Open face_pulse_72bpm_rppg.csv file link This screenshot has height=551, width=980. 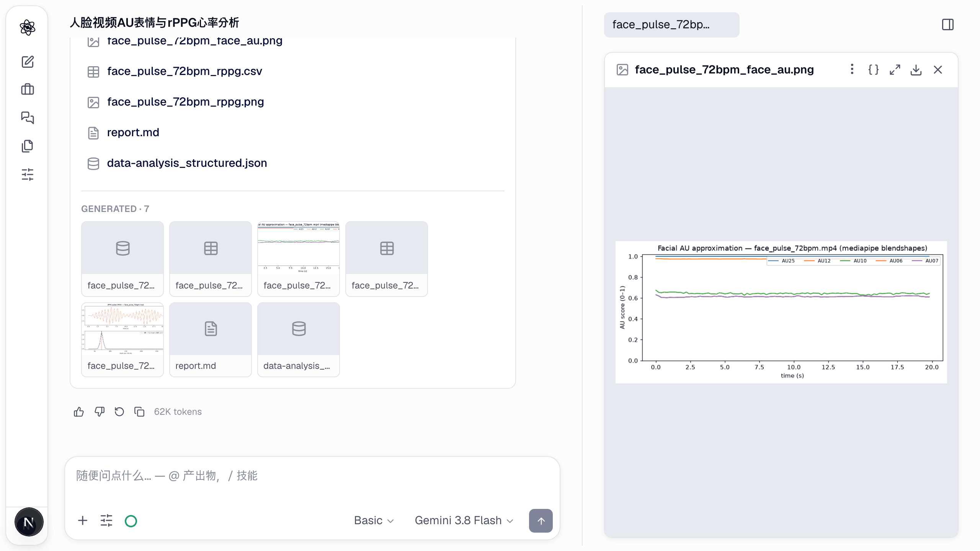(x=184, y=71)
